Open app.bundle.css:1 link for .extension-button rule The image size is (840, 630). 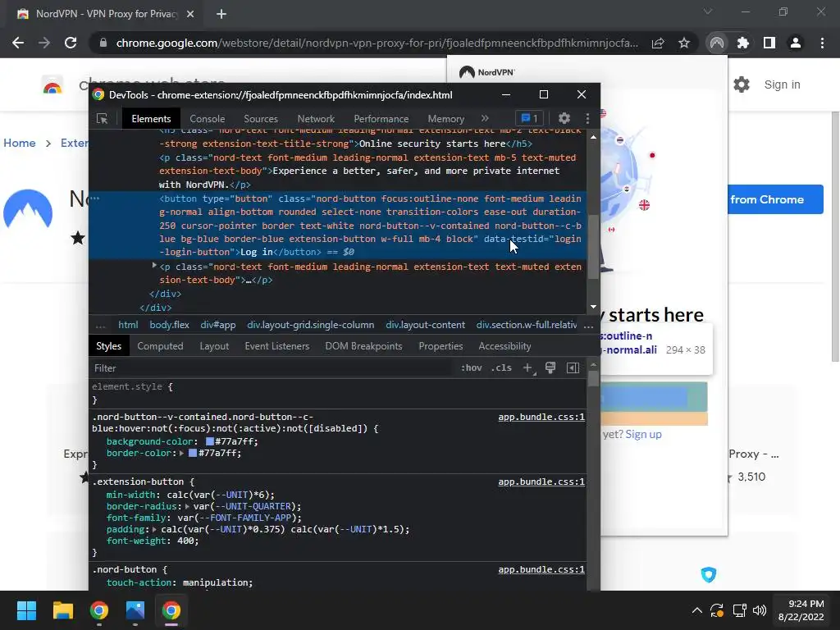(x=541, y=482)
